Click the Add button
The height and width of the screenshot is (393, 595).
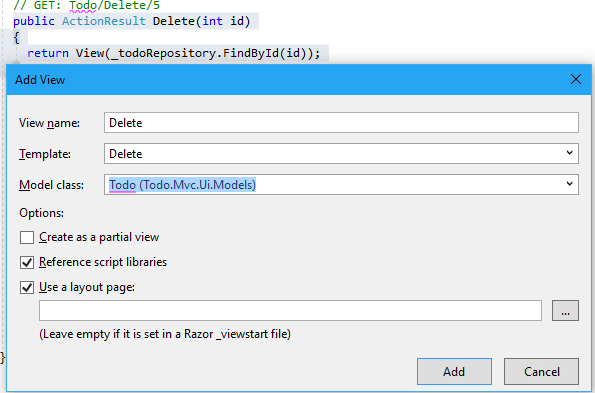(x=454, y=371)
